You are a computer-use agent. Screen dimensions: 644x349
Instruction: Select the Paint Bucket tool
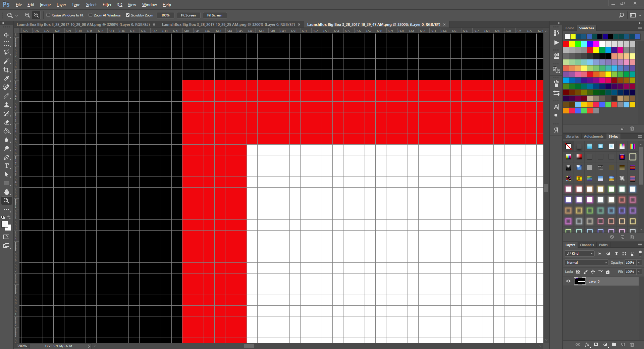click(6, 131)
